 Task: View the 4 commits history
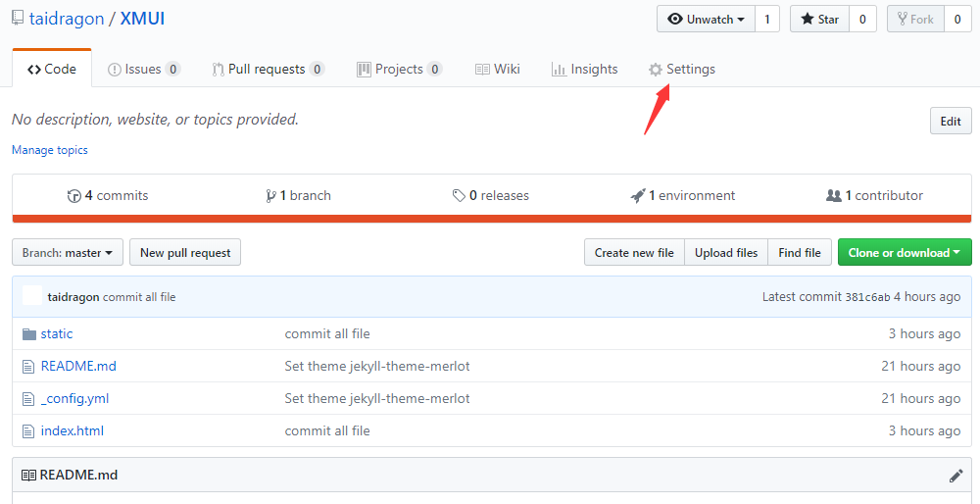tap(108, 196)
